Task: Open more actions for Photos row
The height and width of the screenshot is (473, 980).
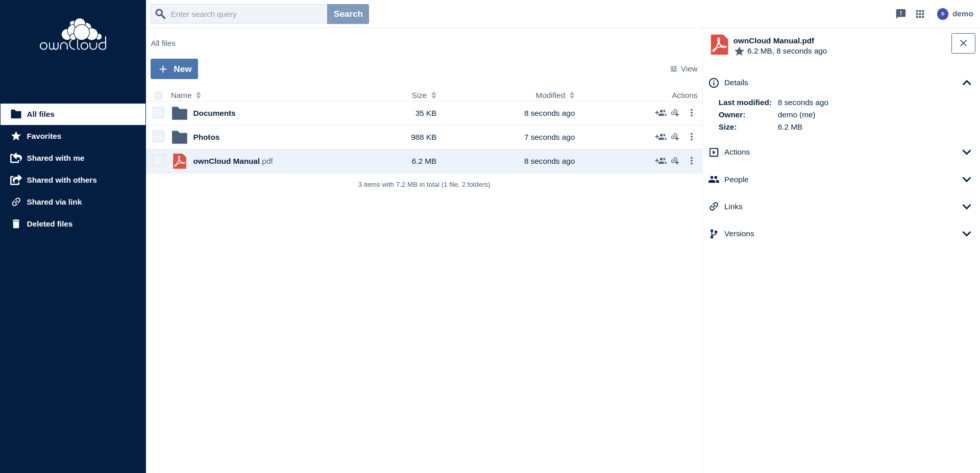Action: point(691,137)
